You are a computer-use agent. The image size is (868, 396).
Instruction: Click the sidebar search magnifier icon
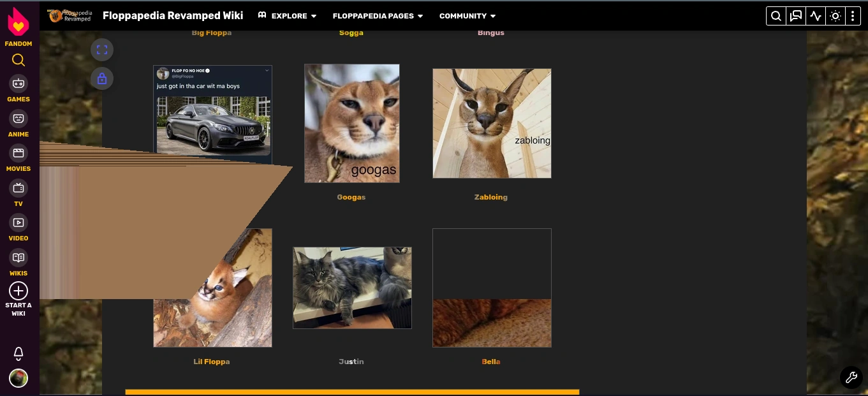pyautogui.click(x=18, y=61)
